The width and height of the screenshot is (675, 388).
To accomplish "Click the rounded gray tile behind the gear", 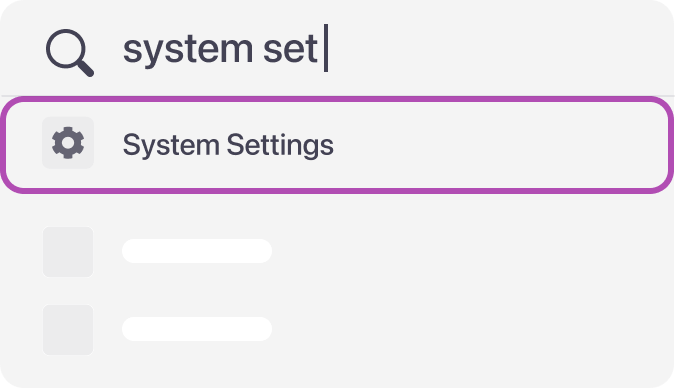I will pyautogui.click(x=68, y=143).
